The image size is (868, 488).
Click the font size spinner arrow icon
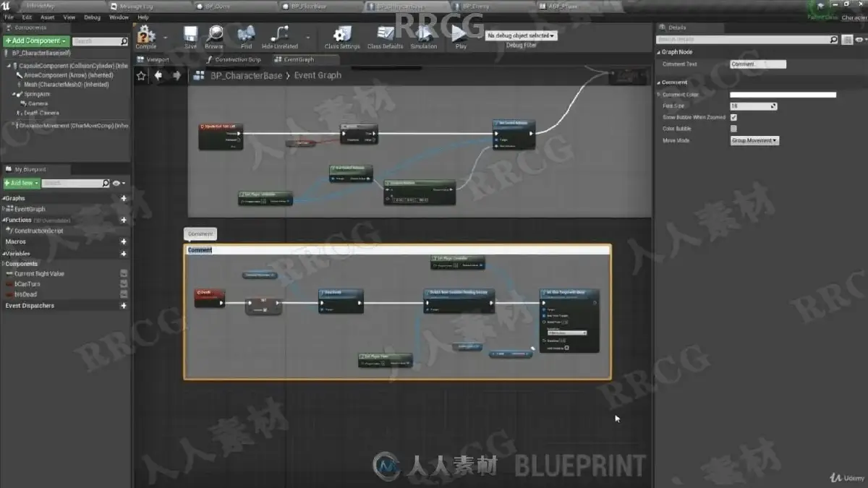coord(773,106)
